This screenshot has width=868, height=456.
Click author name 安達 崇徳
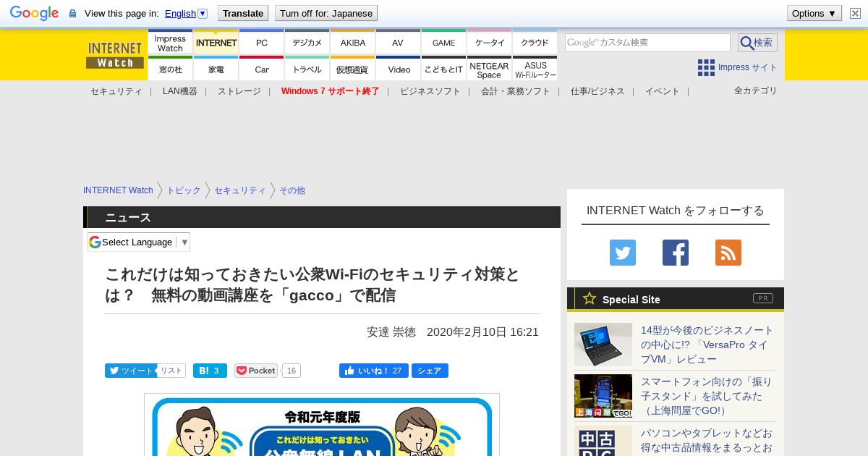coord(391,332)
